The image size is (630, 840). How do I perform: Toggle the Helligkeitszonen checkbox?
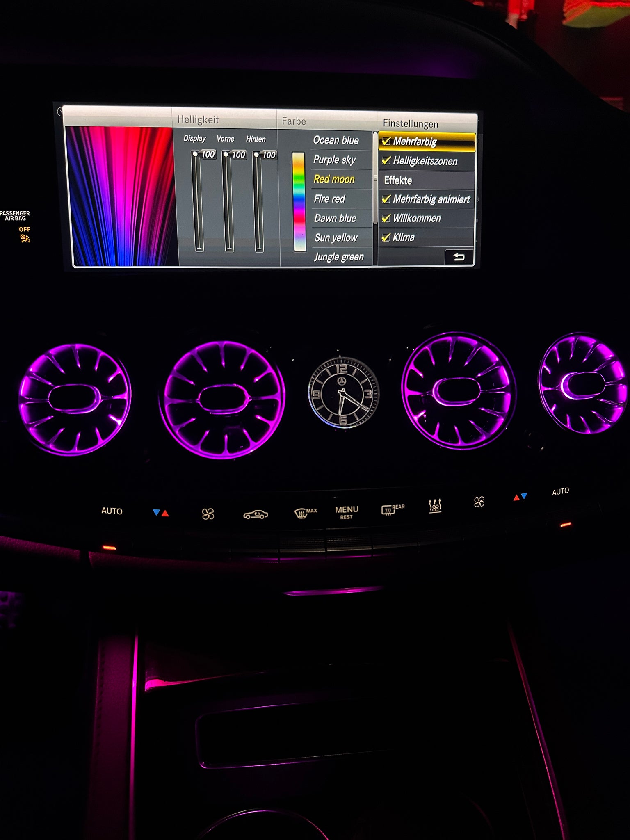(386, 161)
